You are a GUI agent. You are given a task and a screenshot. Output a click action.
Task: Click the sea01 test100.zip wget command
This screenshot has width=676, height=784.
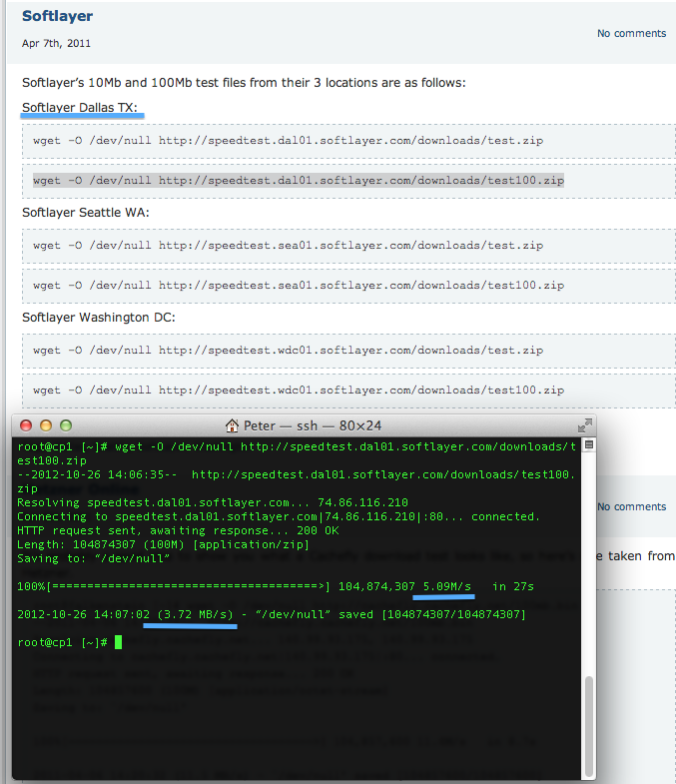click(299, 286)
